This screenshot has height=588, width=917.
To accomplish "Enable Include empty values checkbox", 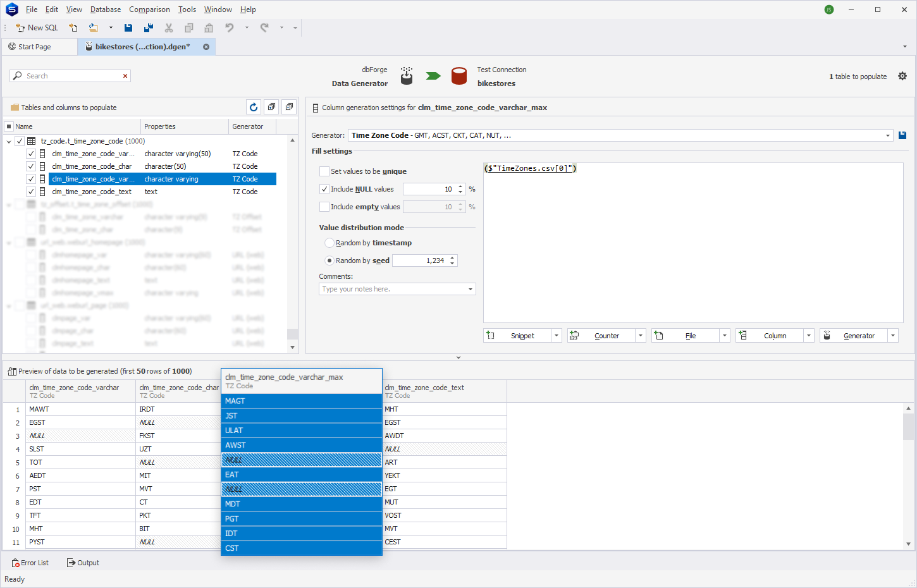I will click(324, 207).
